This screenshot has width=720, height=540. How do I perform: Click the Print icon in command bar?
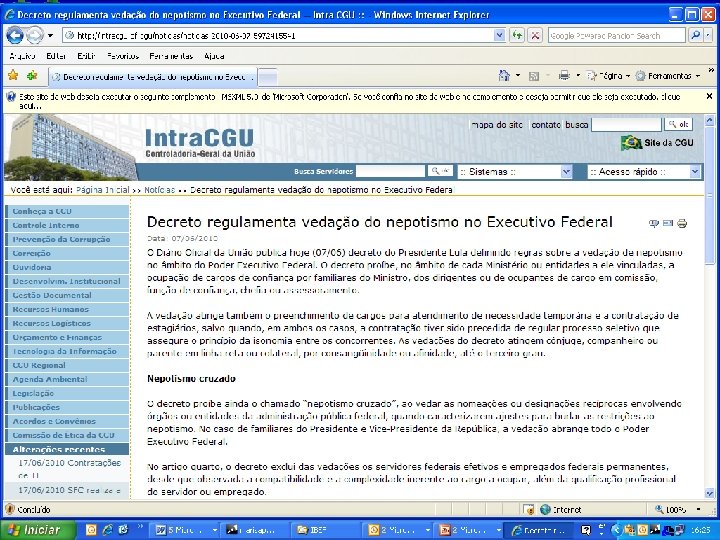(x=564, y=75)
